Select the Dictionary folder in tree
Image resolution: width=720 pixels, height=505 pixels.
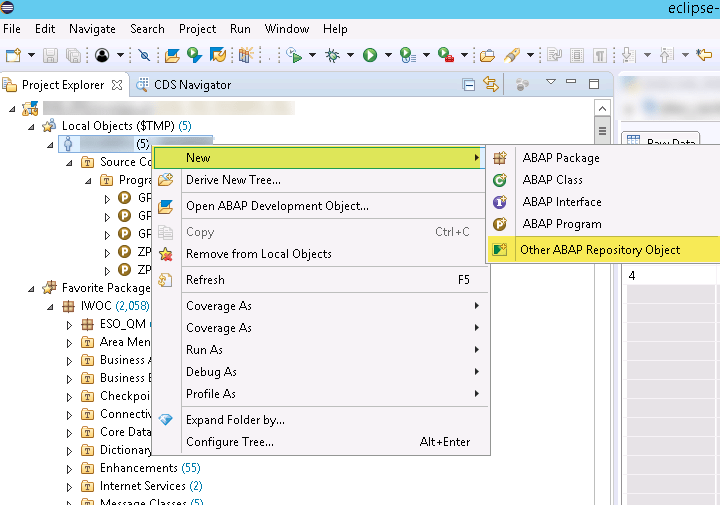click(117, 450)
